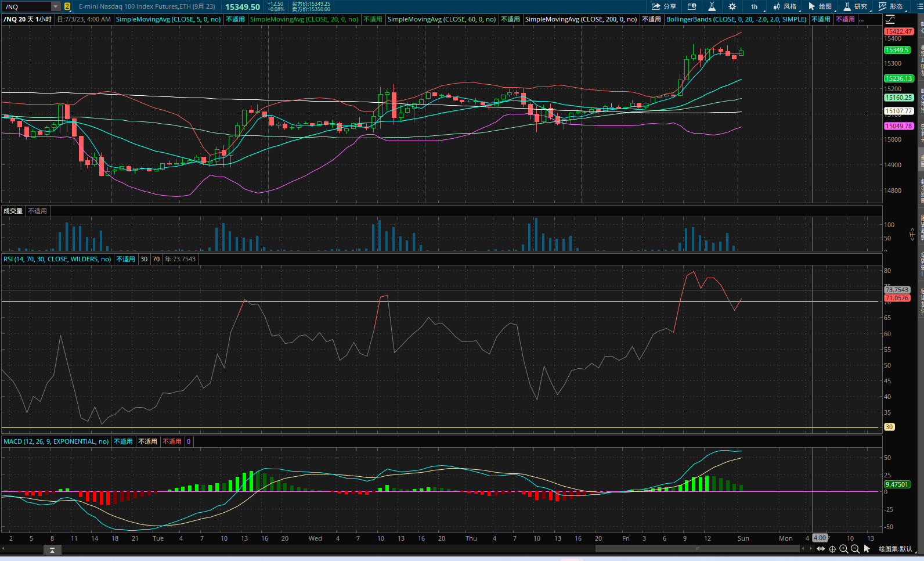Click the /NQ symbol input field
This screenshot has width=924, height=561.
pyautogui.click(x=27, y=6)
